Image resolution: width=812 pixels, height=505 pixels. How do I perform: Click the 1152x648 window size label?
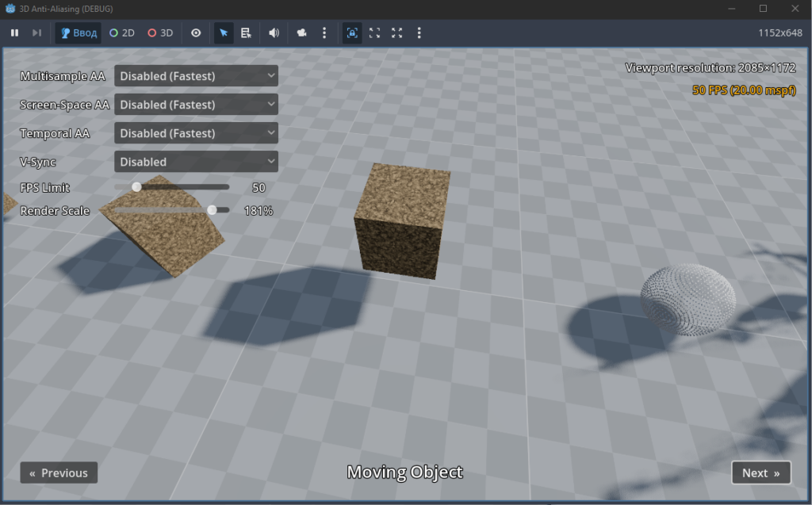(x=780, y=33)
